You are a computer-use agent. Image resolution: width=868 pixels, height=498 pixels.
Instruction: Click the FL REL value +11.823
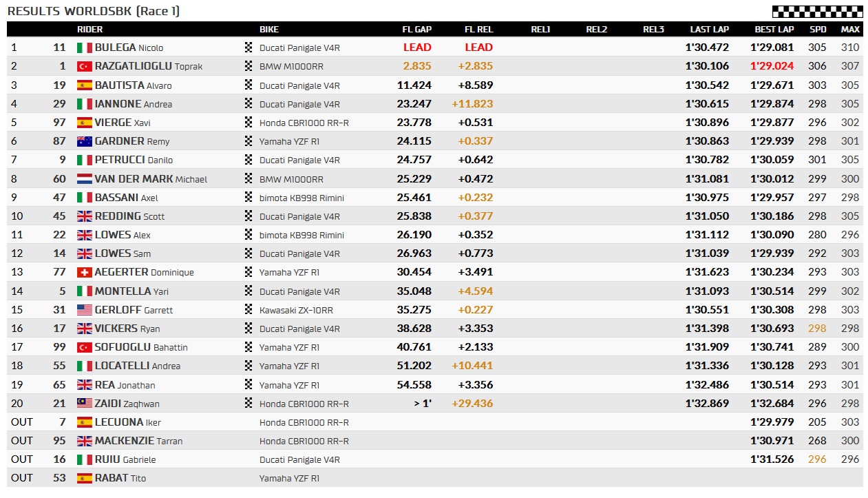point(472,104)
